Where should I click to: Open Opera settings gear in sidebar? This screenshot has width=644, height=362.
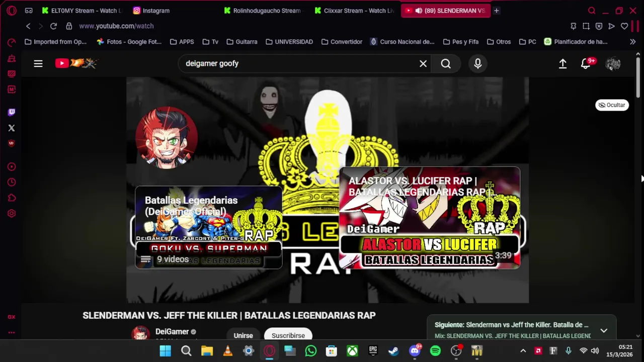click(x=12, y=214)
